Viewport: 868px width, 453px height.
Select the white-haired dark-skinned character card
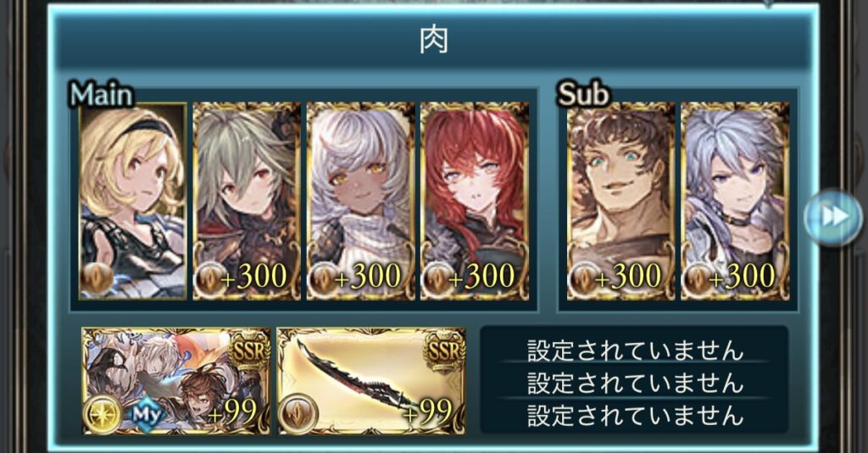tap(361, 201)
